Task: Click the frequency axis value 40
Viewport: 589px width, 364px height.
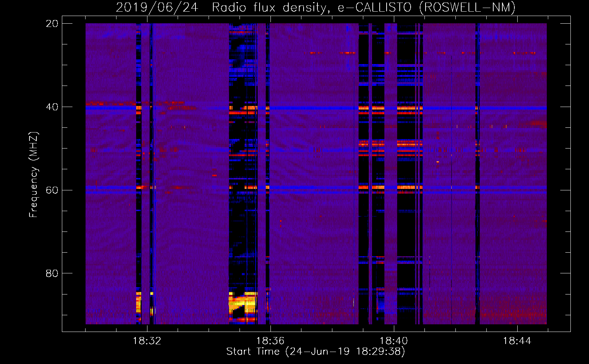Action: coord(52,107)
